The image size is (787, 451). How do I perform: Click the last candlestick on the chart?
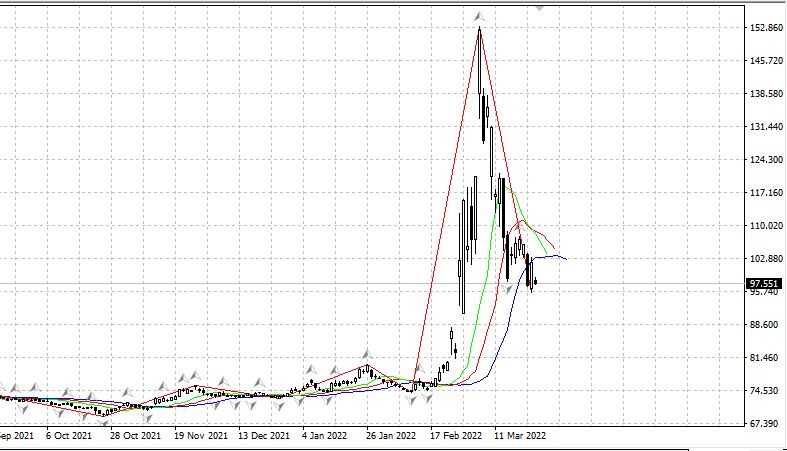tap(536, 281)
